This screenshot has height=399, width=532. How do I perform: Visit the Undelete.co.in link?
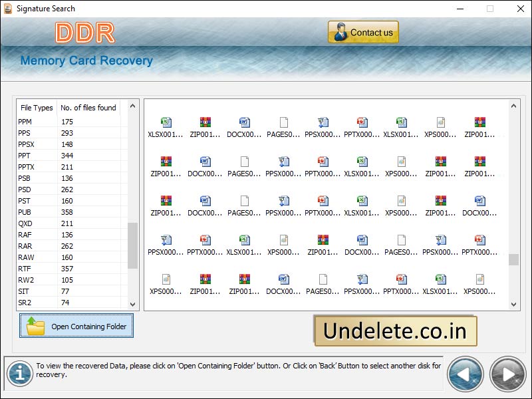(395, 330)
